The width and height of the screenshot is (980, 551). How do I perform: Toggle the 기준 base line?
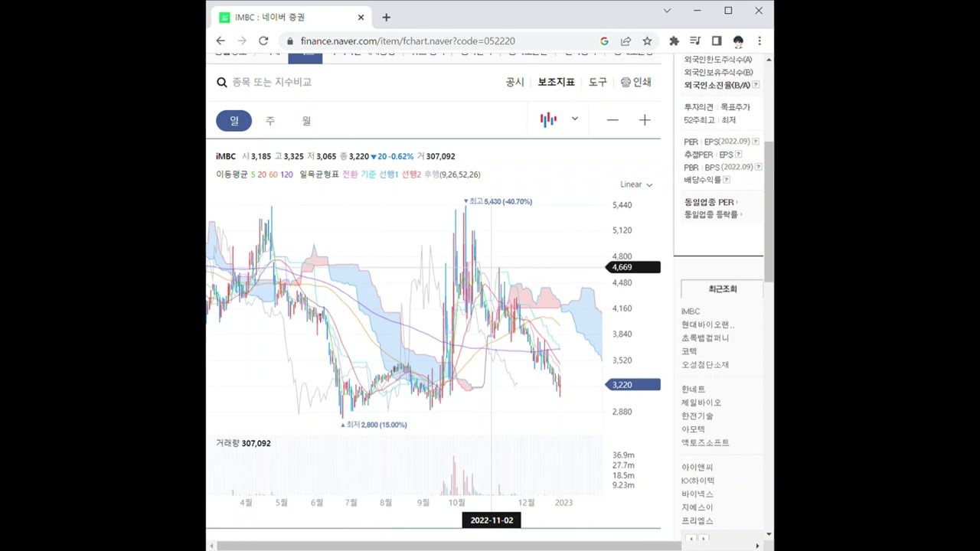pos(368,174)
